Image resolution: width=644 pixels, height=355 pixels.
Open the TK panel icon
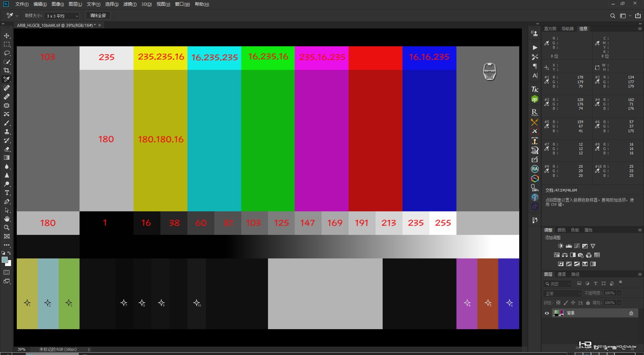535,89
